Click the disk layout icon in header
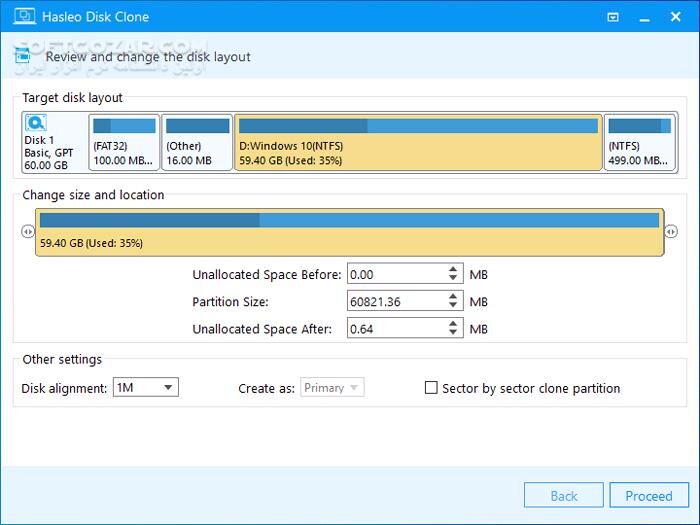This screenshot has width=700, height=525. pos(24,57)
